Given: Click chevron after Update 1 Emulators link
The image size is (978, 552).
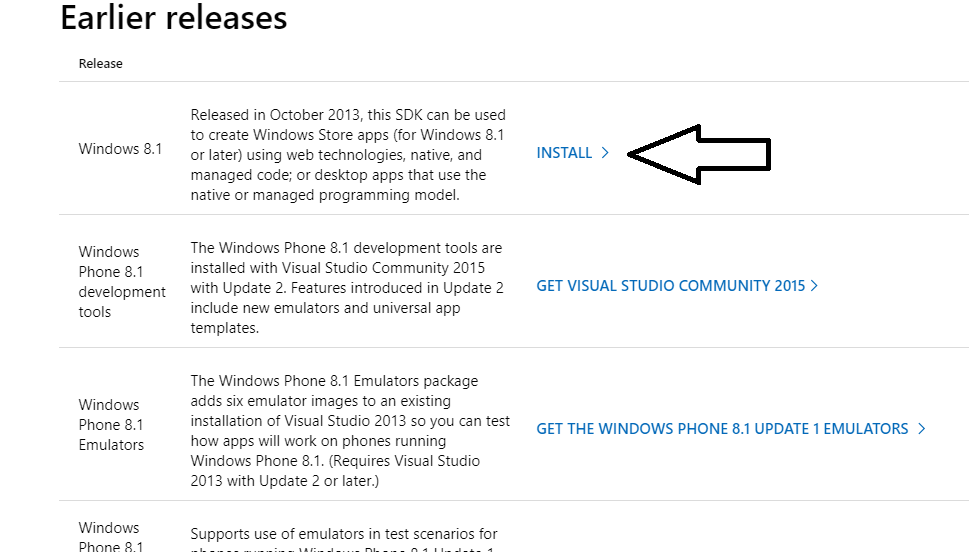Looking at the screenshot, I should click(921, 429).
